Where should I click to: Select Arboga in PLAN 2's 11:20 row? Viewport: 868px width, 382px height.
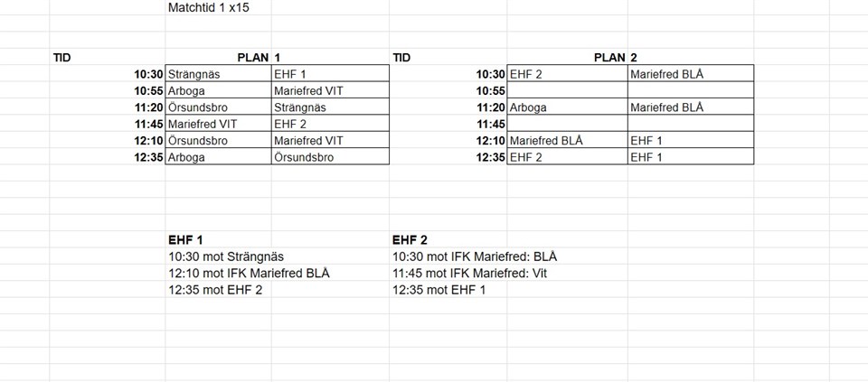tap(529, 107)
